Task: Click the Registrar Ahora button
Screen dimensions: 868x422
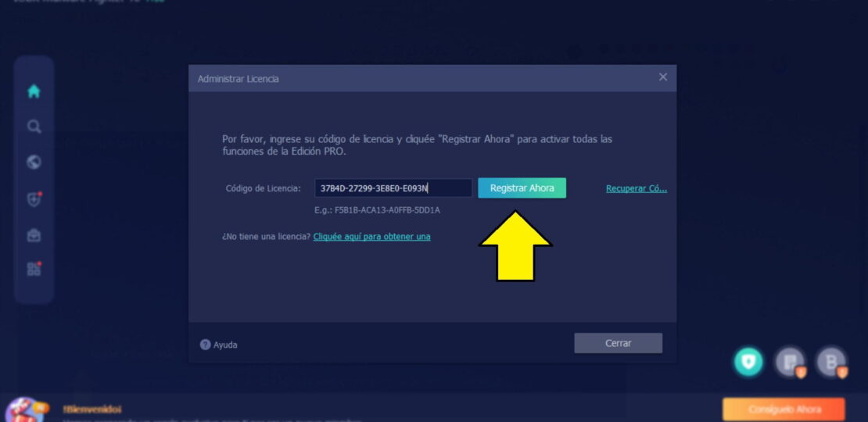Action: 522,188
